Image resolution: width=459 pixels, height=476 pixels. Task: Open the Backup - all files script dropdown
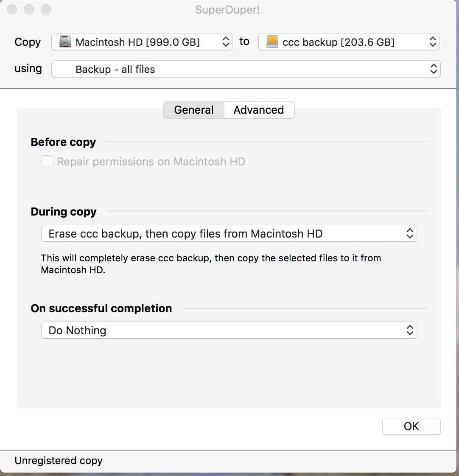click(x=246, y=69)
